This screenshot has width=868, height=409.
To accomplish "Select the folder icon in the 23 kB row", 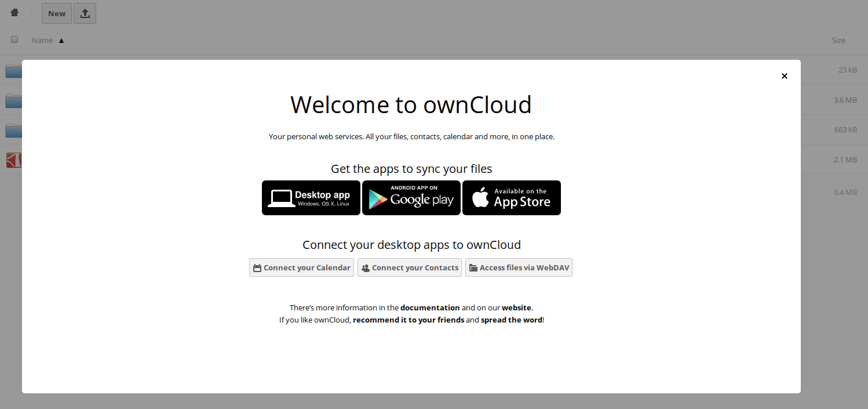I will [x=13, y=70].
